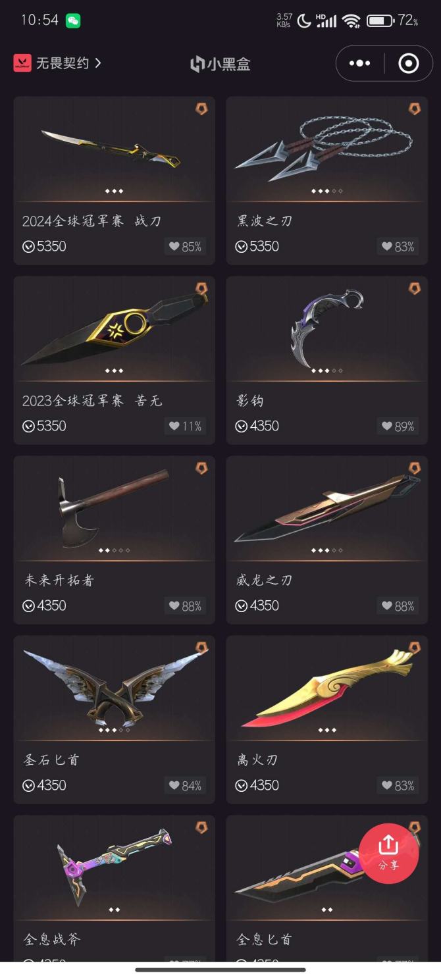Click tier badge icon on 未来开拓者 card
The image size is (441, 980).
coord(201,468)
